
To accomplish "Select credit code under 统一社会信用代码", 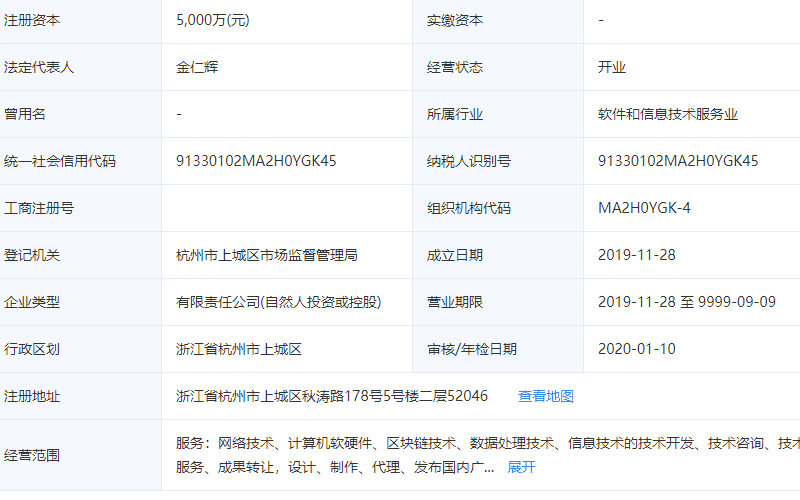I will 256,161.
